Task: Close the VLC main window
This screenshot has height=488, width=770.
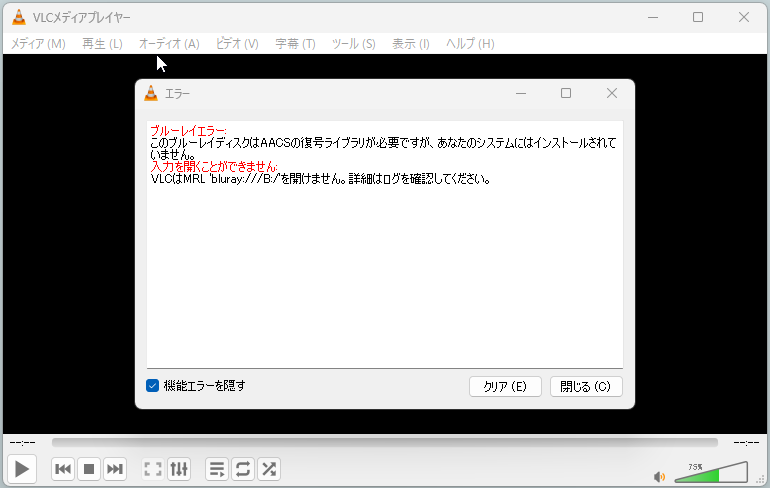Action: coord(743,17)
